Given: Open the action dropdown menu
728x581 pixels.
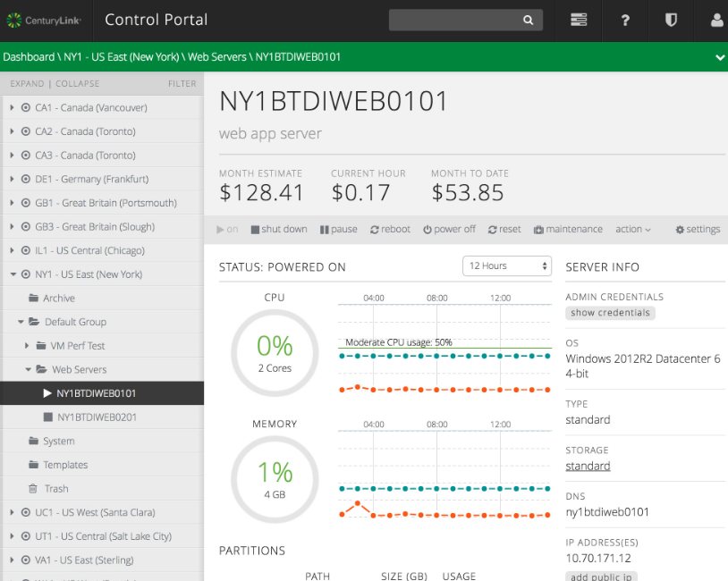Looking at the screenshot, I should pyautogui.click(x=633, y=229).
